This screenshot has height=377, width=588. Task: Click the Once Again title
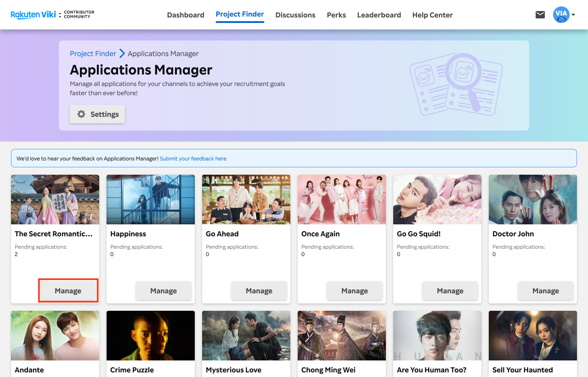point(320,234)
